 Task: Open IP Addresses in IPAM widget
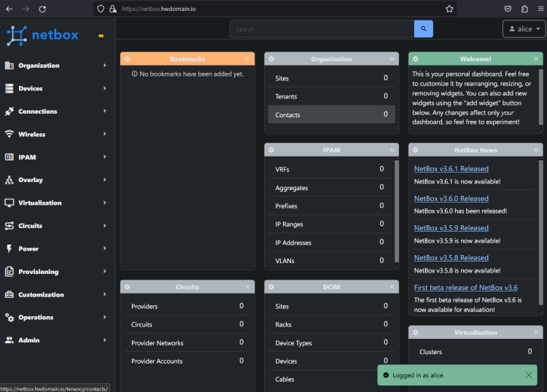[330, 243]
